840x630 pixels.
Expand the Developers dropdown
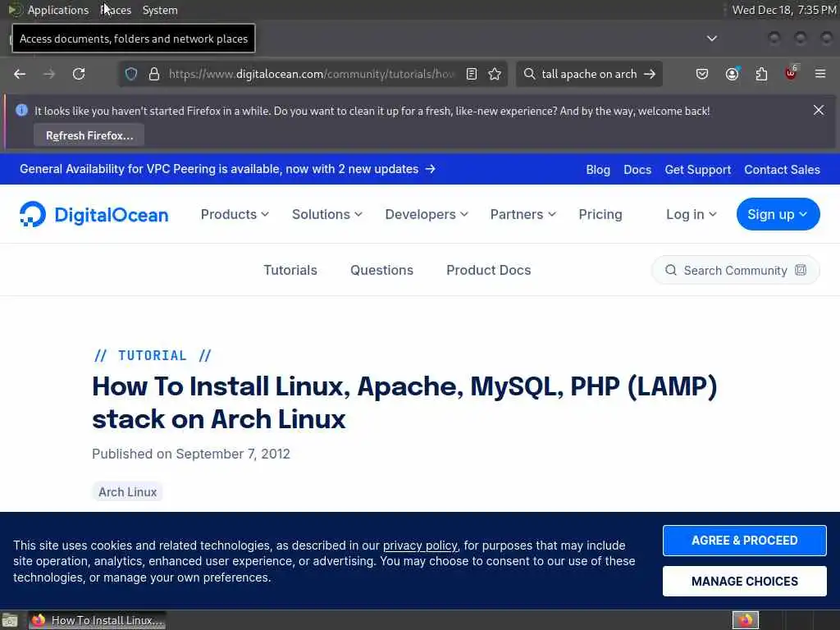click(x=427, y=214)
